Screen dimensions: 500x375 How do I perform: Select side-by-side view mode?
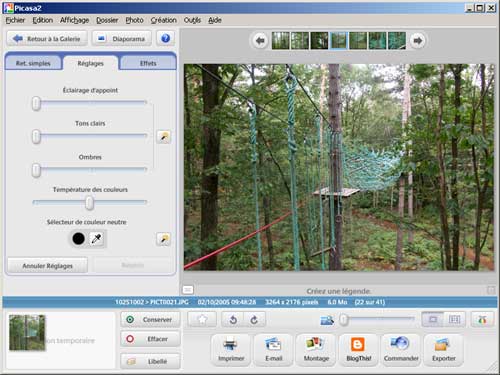(x=454, y=319)
